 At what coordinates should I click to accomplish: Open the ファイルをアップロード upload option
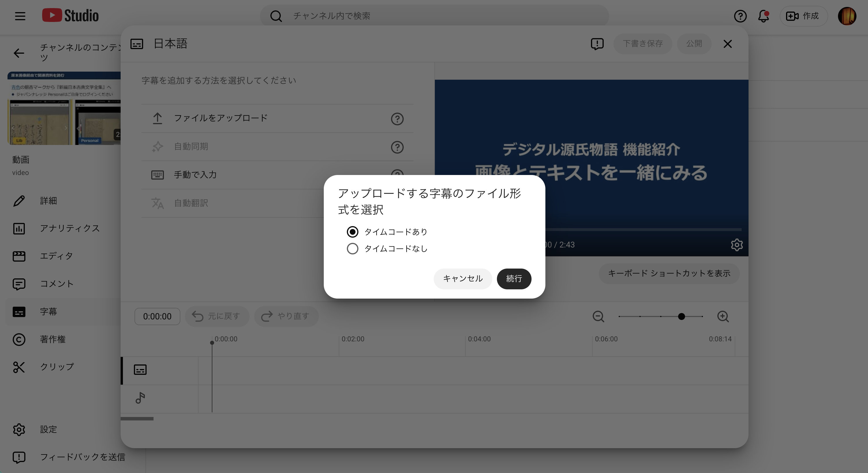tap(220, 118)
